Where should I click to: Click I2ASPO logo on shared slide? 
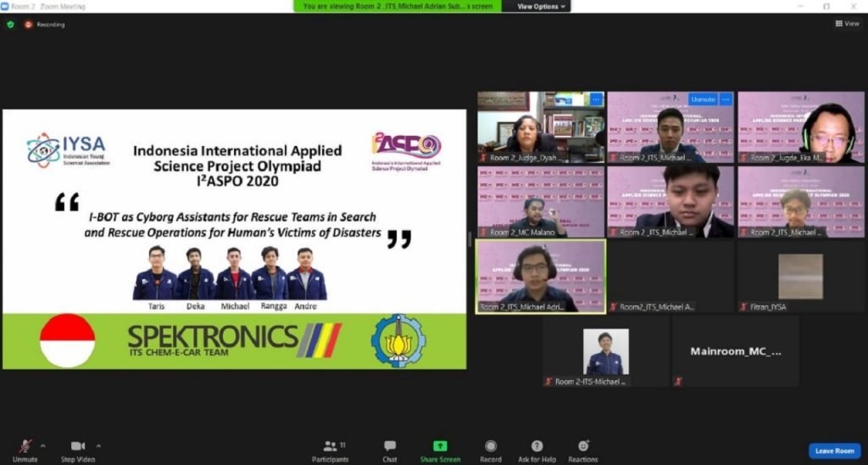(x=406, y=151)
